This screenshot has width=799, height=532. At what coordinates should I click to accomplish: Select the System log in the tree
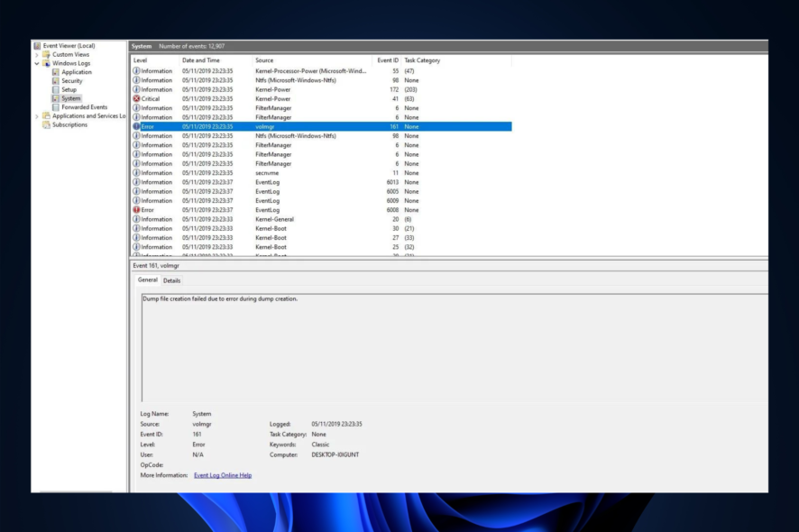pos(70,98)
